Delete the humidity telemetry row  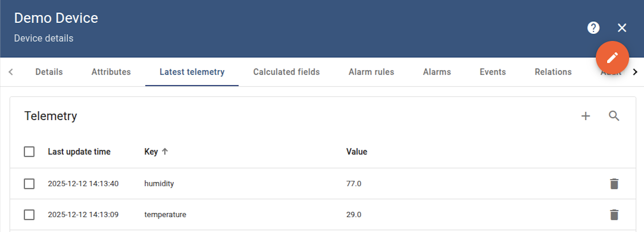point(614,184)
